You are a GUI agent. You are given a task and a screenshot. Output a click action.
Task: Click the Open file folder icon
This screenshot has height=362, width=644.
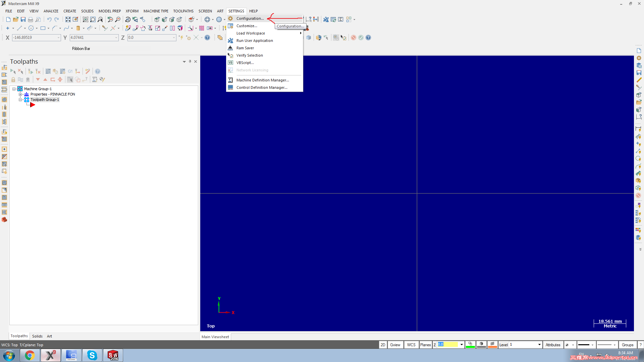point(16,19)
